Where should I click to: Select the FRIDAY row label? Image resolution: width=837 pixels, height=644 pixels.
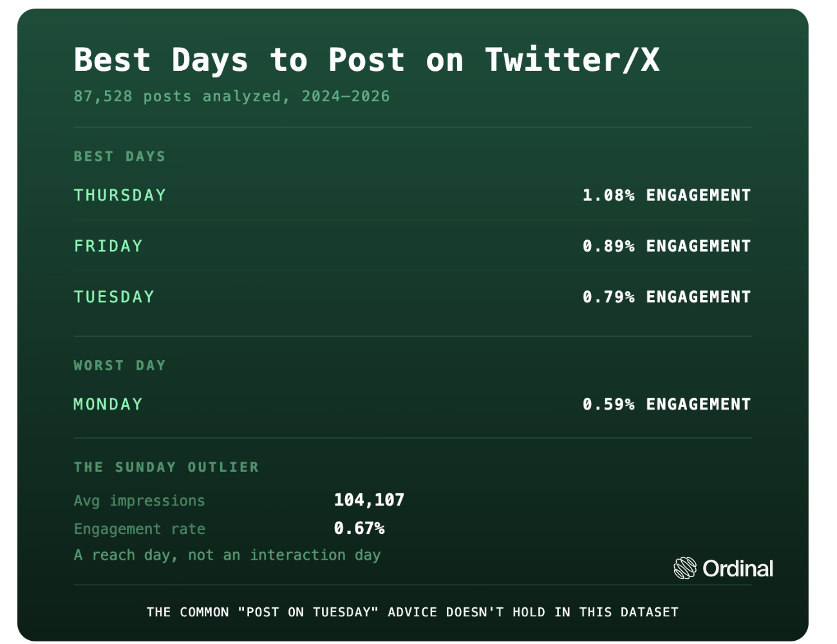[108, 246]
